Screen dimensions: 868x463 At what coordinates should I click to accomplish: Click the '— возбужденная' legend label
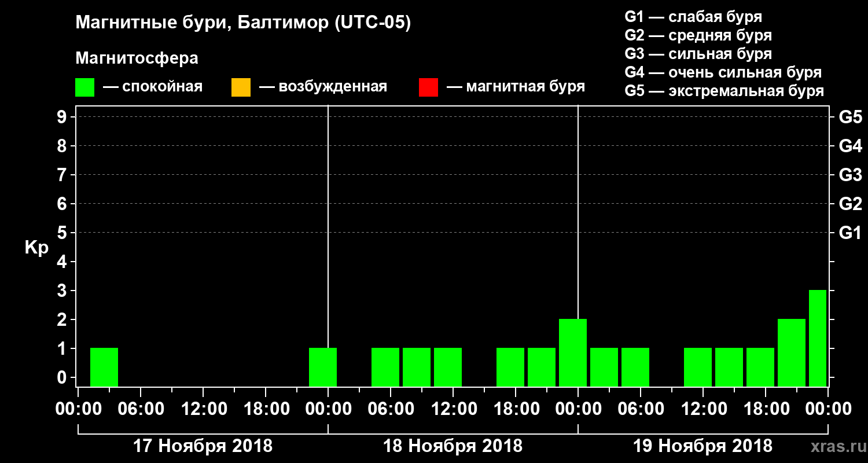pos(323,87)
